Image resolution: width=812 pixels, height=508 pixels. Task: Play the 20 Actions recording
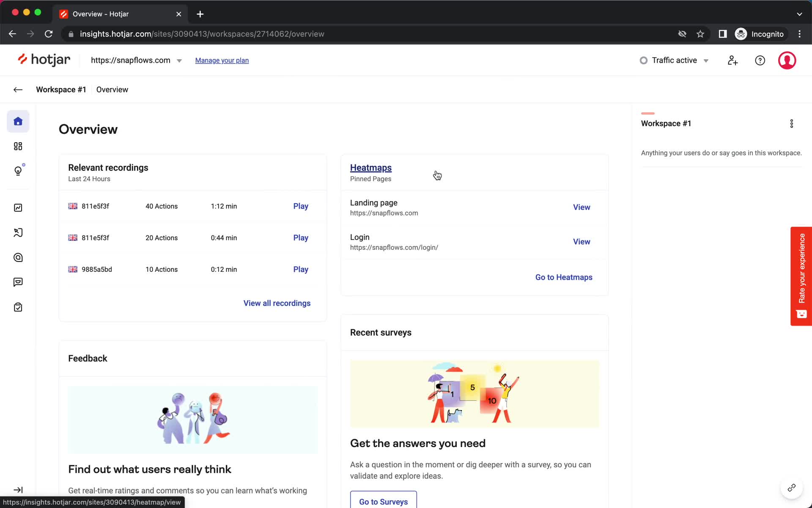coord(301,238)
